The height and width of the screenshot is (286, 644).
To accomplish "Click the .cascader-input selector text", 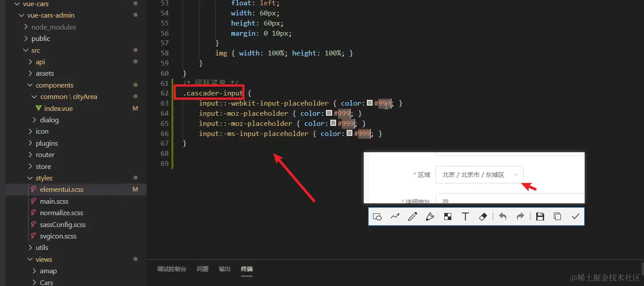I will tap(213, 93).
